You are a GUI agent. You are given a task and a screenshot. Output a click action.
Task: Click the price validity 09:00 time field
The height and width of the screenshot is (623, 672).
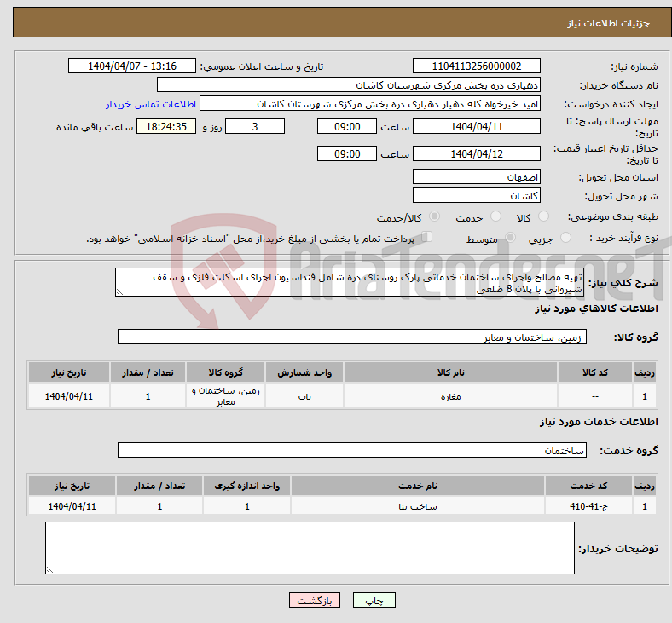(347, 153)
